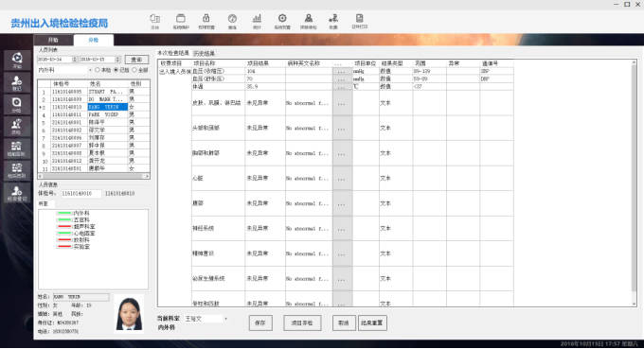Open the last sidebar icon with person
The image size is (644, 349).
[x=17, y=193]
